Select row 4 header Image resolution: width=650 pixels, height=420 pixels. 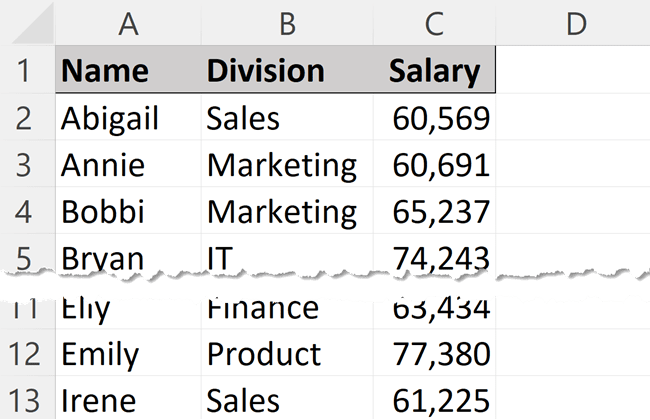tap(27, 212)
